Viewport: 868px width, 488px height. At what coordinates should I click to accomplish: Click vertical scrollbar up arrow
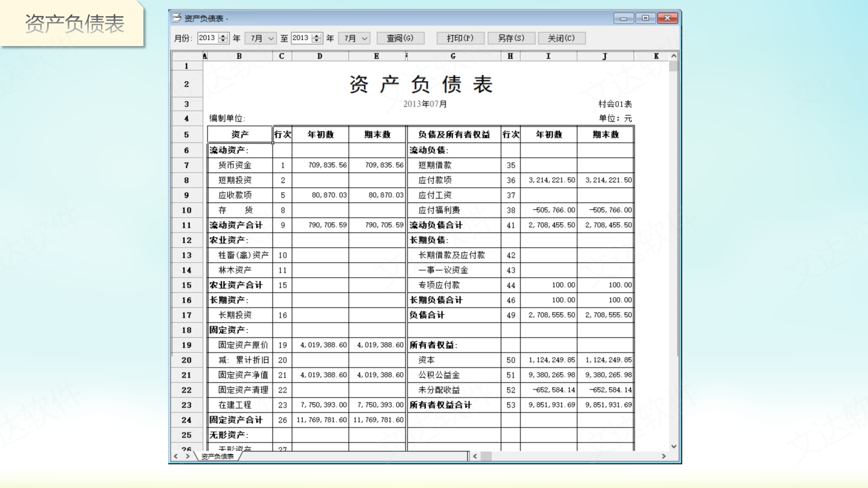coord(674,56)
